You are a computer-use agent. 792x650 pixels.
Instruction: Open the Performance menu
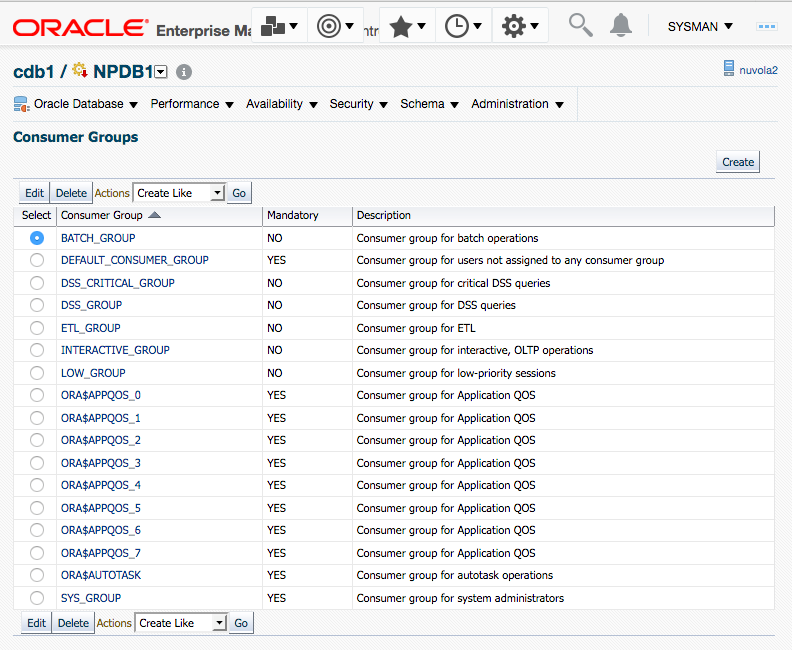click(192, 104)
